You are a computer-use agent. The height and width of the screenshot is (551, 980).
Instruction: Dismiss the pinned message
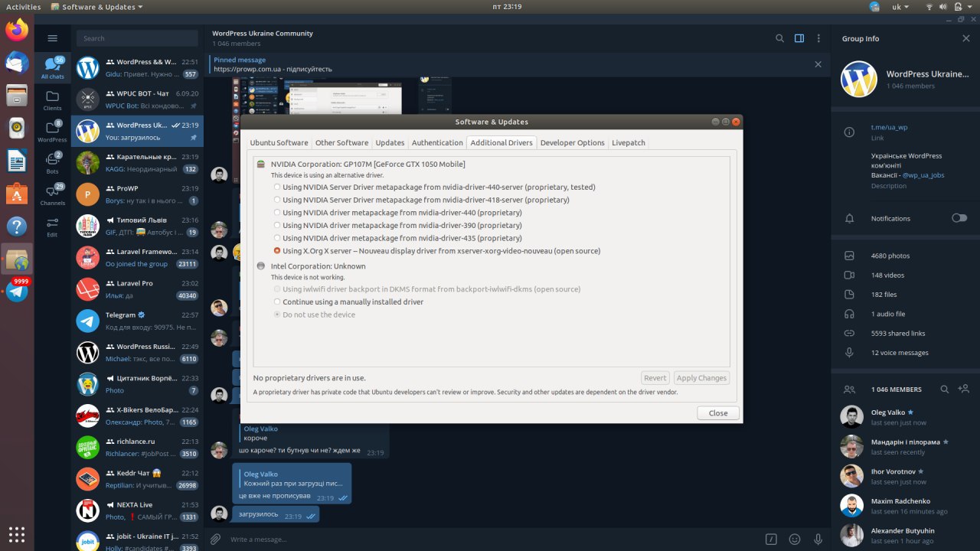tap(818, 64)
